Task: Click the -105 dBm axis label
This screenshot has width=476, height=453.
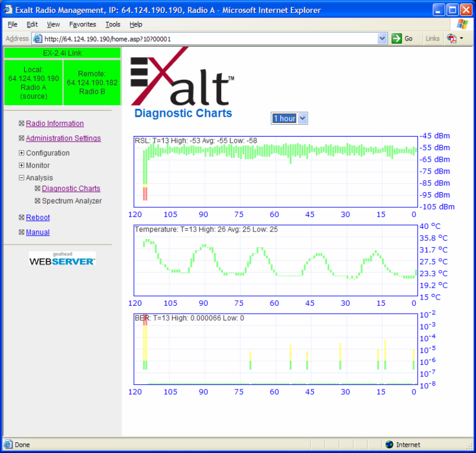Action: [437, 207]
